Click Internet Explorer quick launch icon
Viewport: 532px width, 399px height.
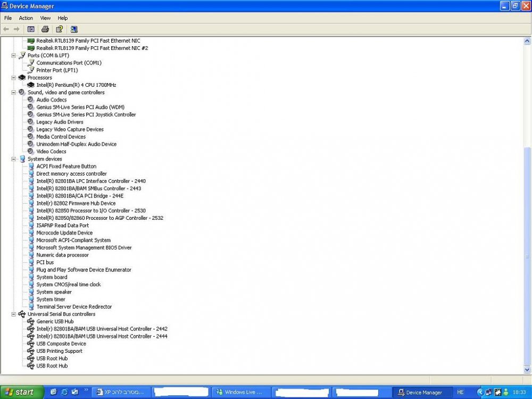[64, 392]
